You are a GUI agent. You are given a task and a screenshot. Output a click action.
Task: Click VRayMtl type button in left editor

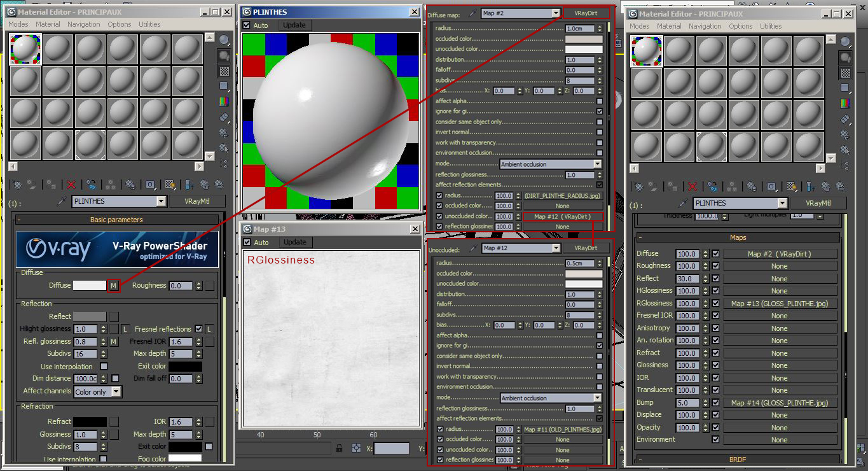[x=196, y=201]
